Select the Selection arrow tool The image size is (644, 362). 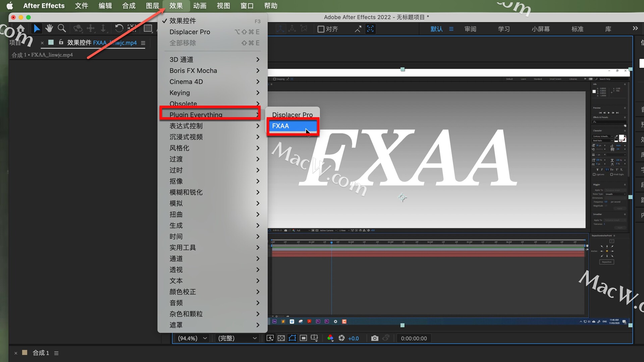click(x=37, y=29)
